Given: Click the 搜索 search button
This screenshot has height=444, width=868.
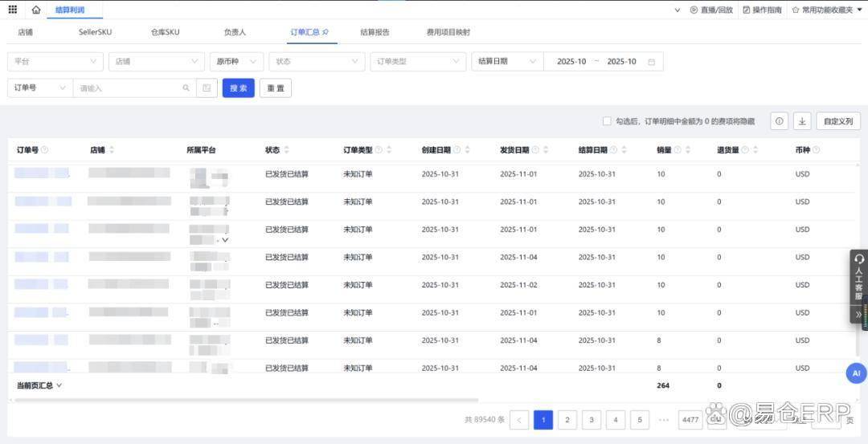Looking at the screenshot, I should 238,88.
